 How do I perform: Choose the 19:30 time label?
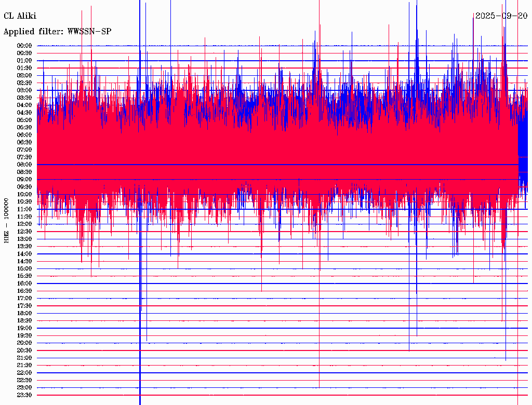pos(24,336)
